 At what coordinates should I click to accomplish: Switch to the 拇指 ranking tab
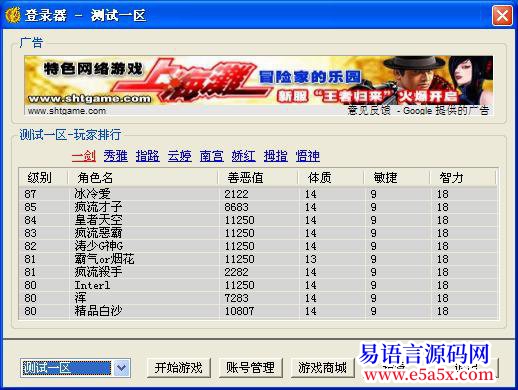[276, 156]
